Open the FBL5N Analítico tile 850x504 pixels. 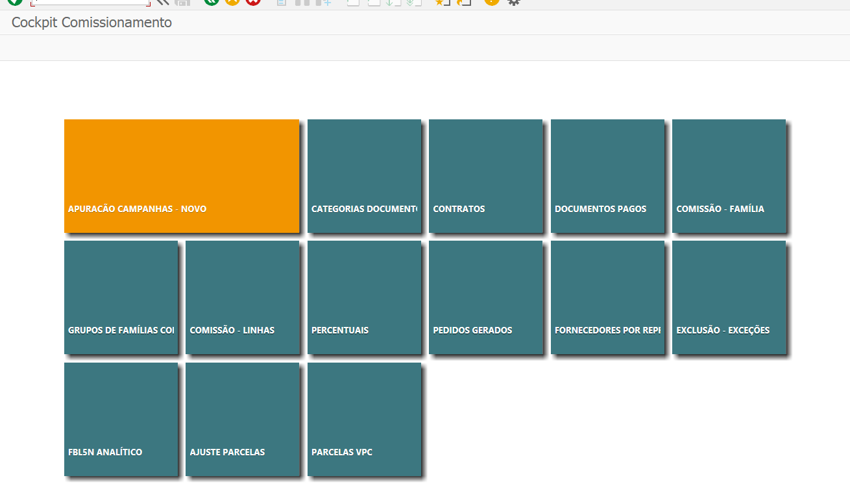121,419
